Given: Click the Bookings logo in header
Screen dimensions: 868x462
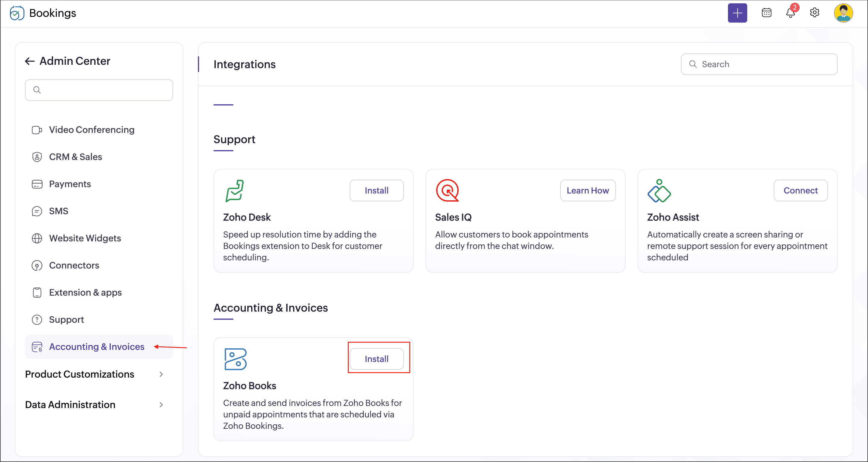Looking at the screenshot, I should (x=17, y=13).
